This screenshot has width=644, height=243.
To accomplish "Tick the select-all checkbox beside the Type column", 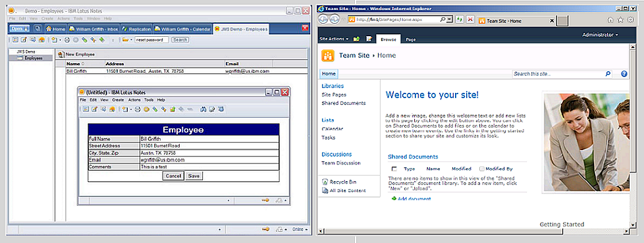I will [x=394, y=169].
